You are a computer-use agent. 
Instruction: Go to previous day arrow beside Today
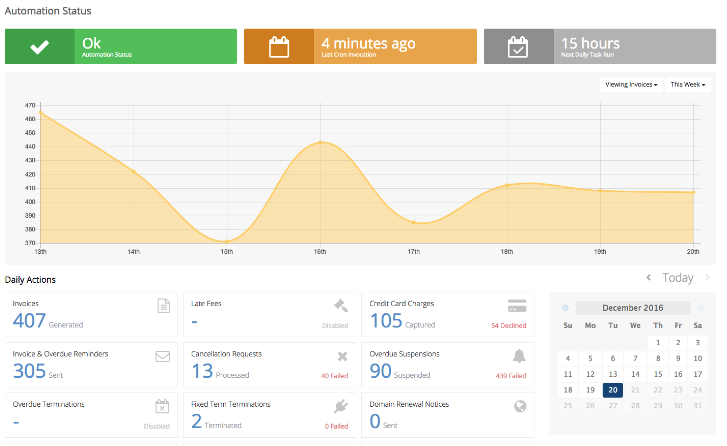tap(649, 277)
